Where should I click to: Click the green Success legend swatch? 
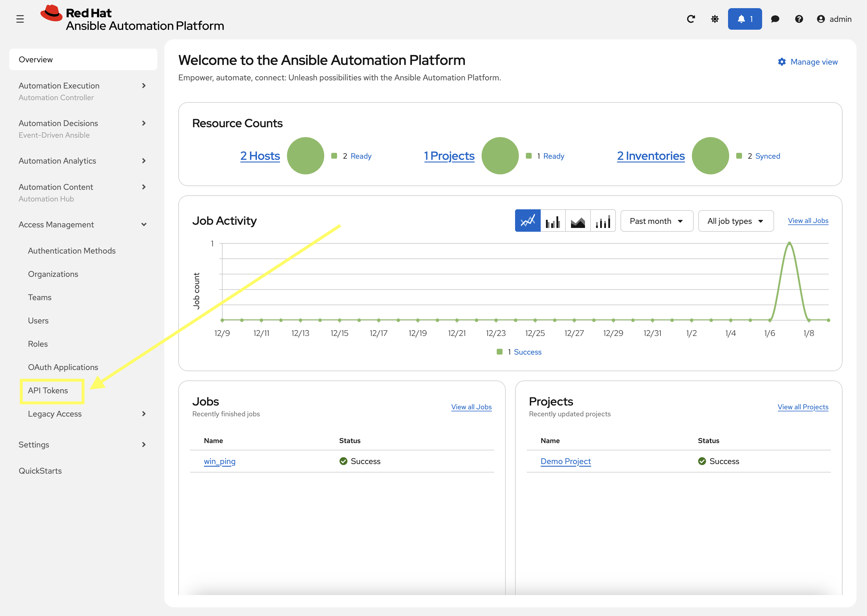point(500,352)
